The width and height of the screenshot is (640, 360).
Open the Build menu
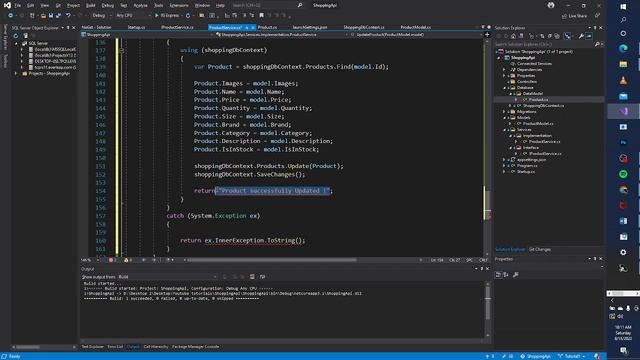click(91, 5)
